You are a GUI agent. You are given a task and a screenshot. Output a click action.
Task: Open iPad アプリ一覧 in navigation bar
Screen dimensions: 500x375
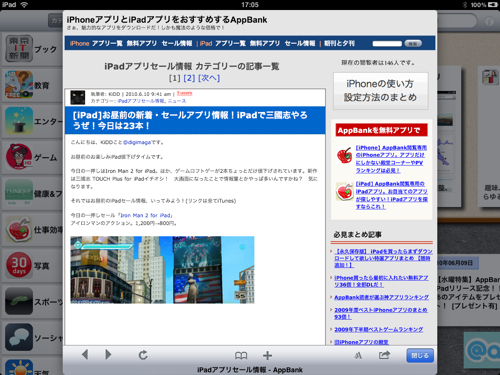[230, 43]
